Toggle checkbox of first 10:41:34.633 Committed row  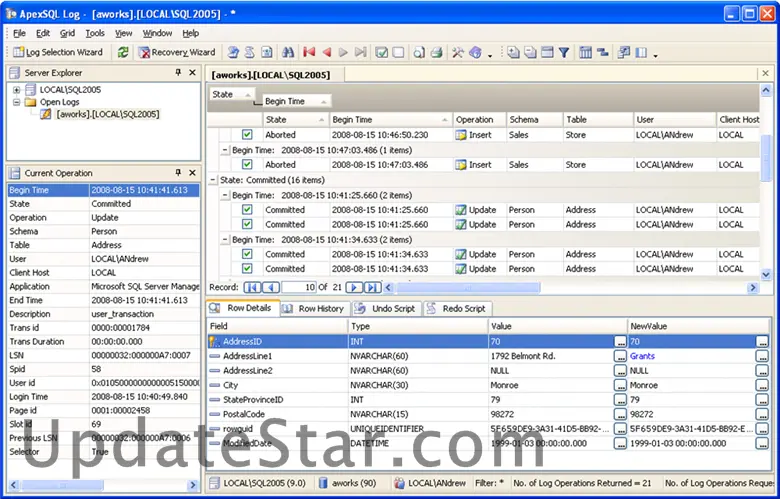point(247,254)
